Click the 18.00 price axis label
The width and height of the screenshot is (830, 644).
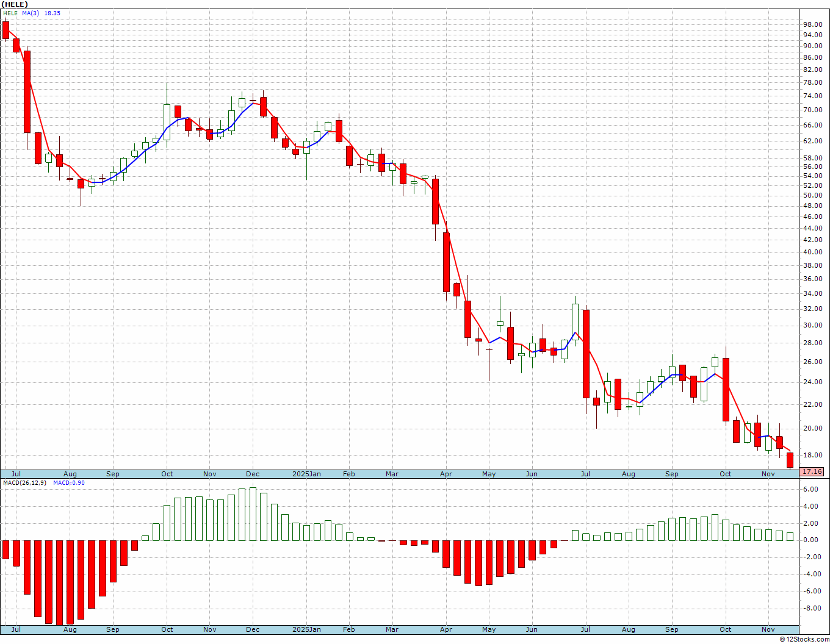pos(812,455)
